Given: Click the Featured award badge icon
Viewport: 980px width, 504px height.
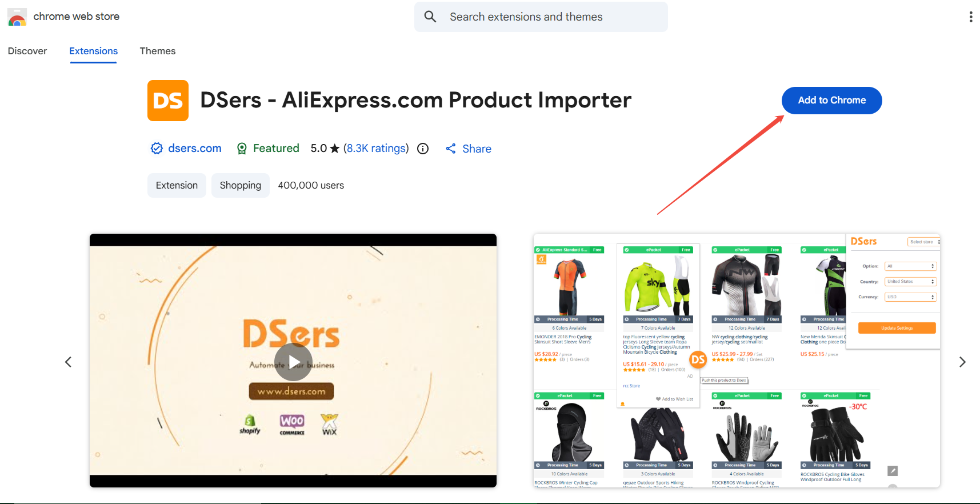Looking at the screenshot, I should 242,149.
